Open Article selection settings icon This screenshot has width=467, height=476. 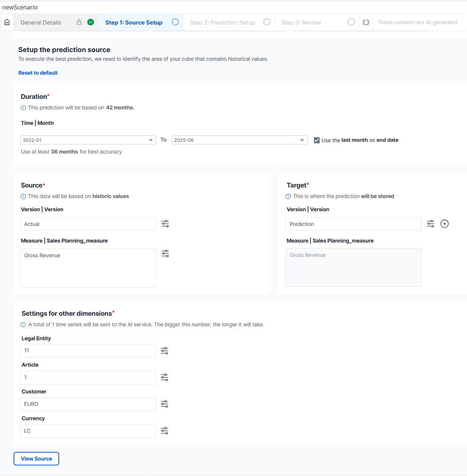164,378
